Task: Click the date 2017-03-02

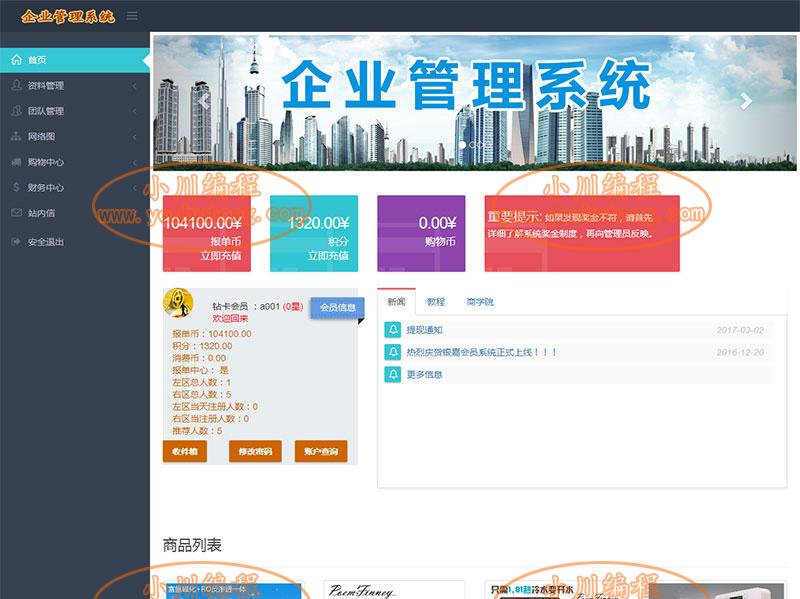Action: (740, 330)
